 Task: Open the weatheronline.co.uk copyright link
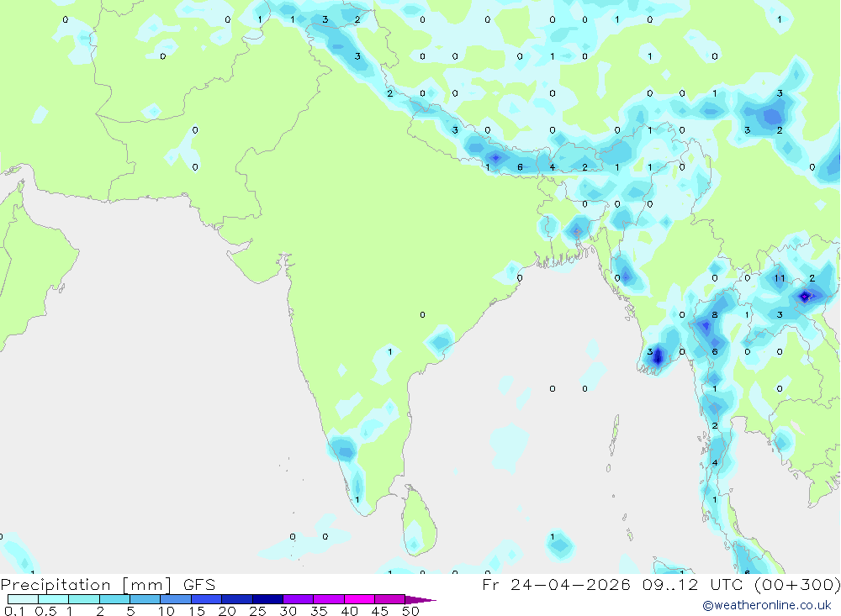click(x=767, y=605)
